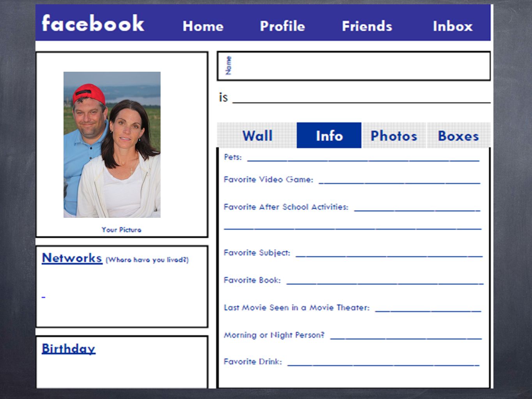Image resolution: width=532 pixels, height=399 pixels.
Task: Open the Friends menu item
Action: (x=367, y=26)
